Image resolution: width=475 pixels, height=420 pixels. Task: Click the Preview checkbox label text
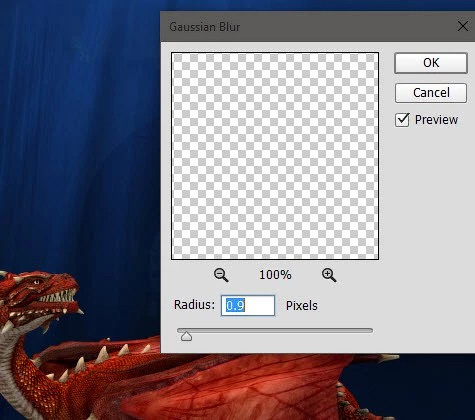click(436, 120)
